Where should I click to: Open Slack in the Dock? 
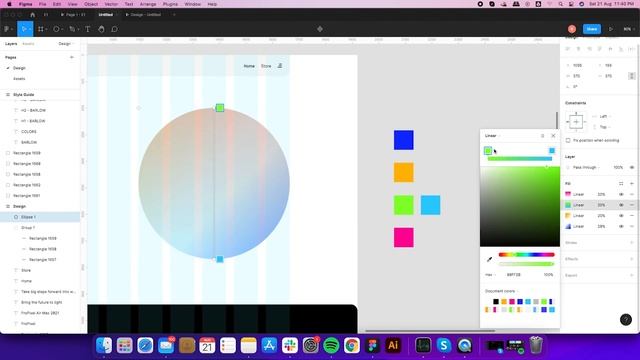point(290,345)
